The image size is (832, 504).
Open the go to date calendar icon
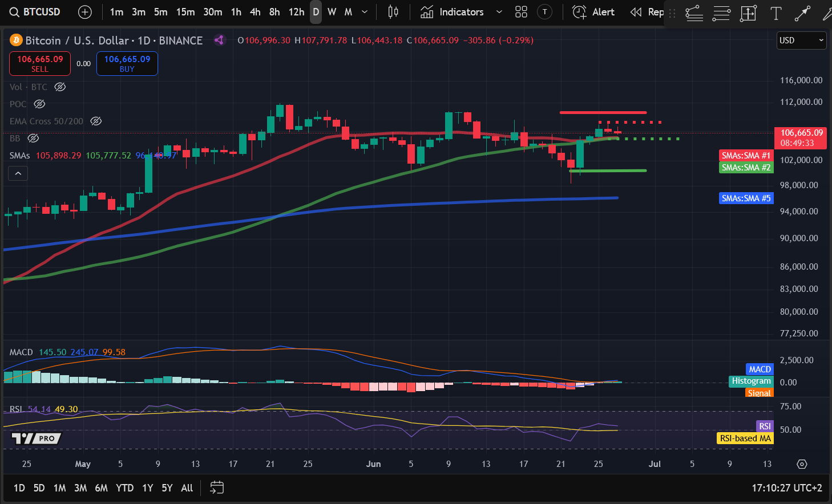click(x=217, y=487)
